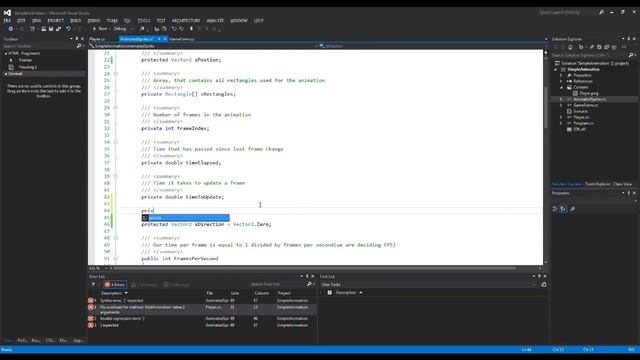
Task: Select the 'Invalid expression term' error row
Action: point(202,318)
